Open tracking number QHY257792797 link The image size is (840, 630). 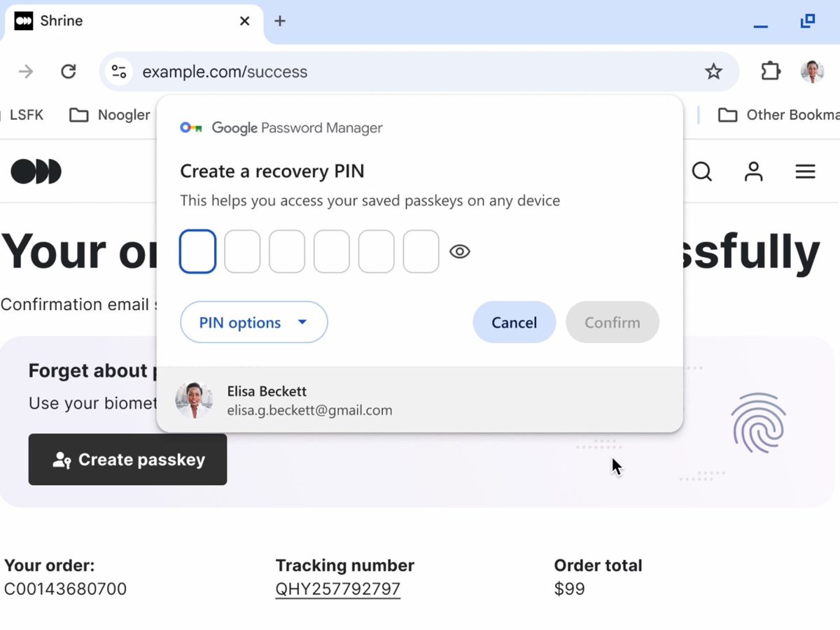point(338,589)
